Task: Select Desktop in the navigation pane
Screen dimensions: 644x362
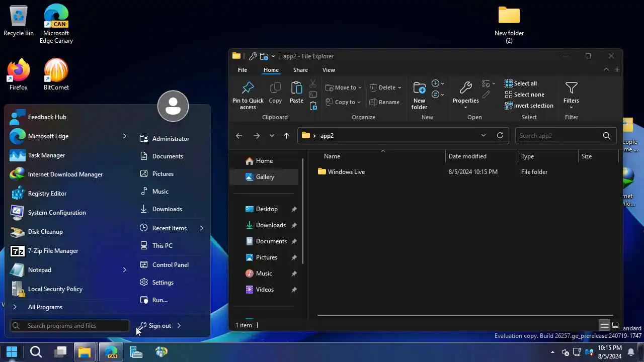Action: click(x=266, y=209)
